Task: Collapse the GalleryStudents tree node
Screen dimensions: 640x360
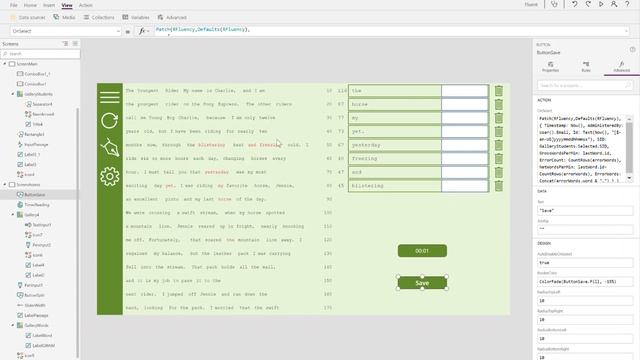Action: [13, 94]
